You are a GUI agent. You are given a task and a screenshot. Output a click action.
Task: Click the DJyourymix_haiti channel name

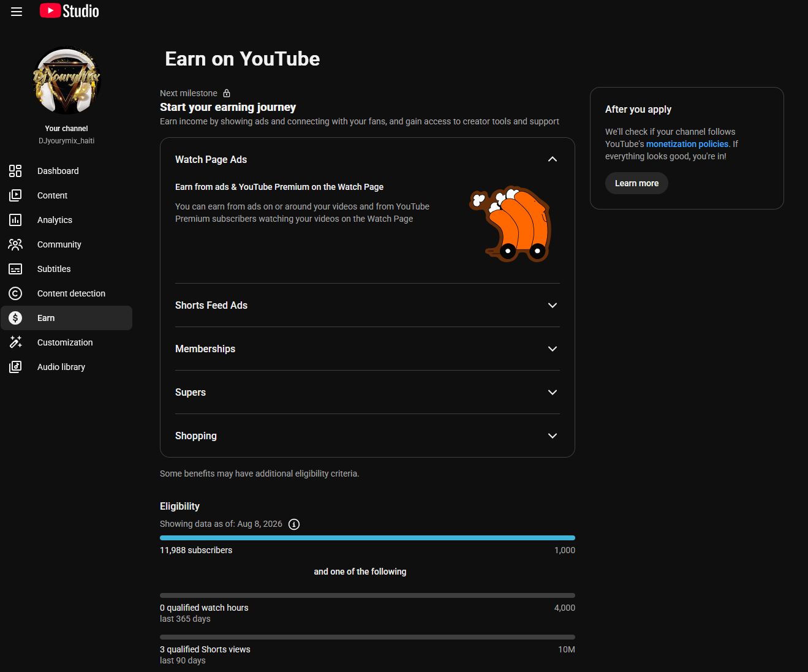67,141
